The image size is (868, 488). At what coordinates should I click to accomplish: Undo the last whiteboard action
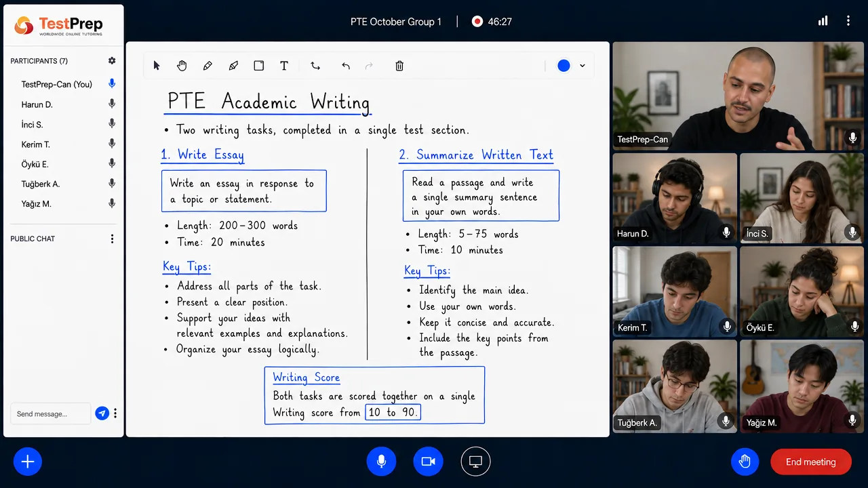pyautogui.click(x=346, y=66)
